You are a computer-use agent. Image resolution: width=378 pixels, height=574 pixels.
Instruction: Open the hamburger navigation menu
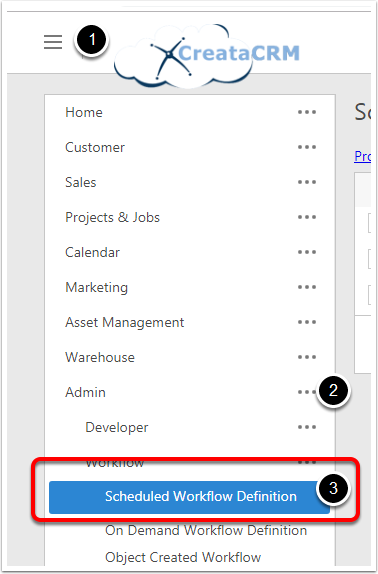pyautogui.click(x=53, y=42)
